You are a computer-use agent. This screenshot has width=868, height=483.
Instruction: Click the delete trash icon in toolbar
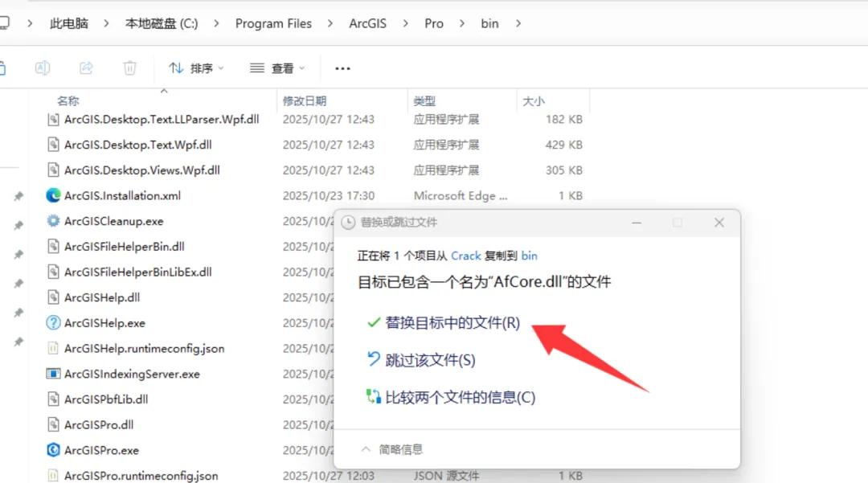(129, 68)
